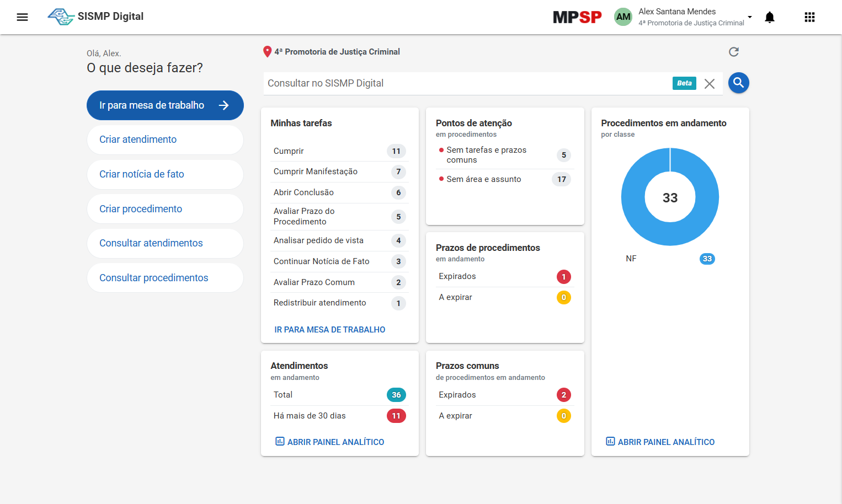Select Avaliar Prazo Comum row
The image size is (842, 504).
[339, 282]
